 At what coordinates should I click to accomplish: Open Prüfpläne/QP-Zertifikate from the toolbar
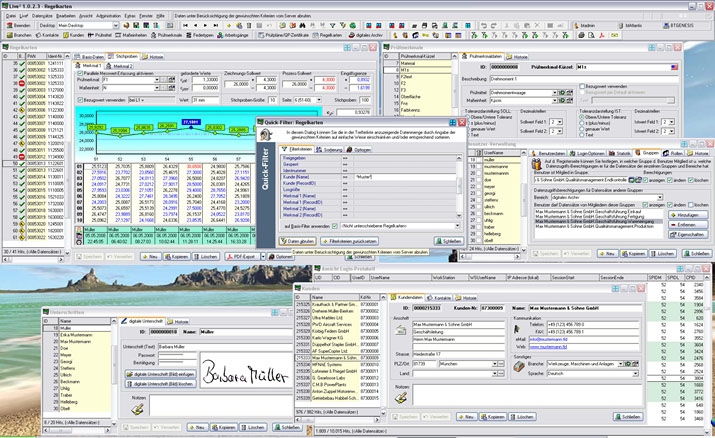point(283,35)
